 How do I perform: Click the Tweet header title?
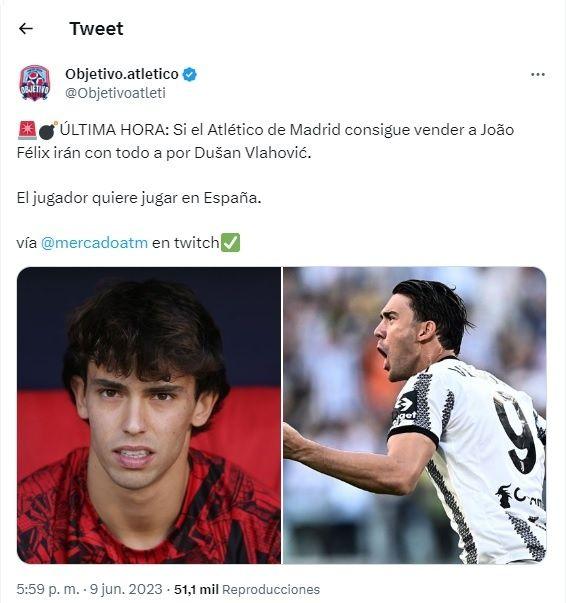(96, 29)
